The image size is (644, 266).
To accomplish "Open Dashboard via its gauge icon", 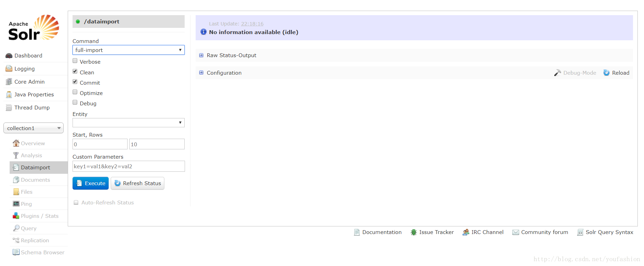I will coord(9,56).
